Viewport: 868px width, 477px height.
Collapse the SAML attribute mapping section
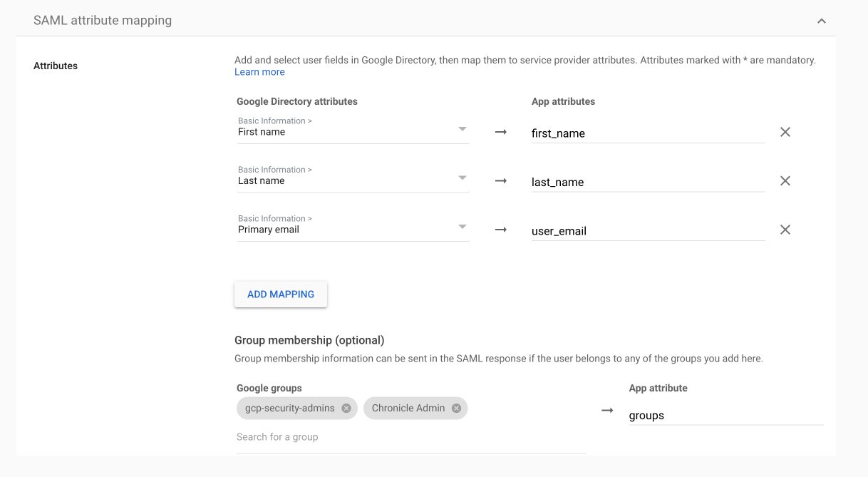[x=821, y=21]
